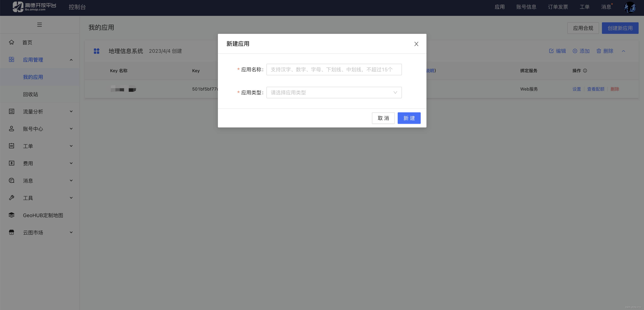
Task: Close the 新建应用 dialog with X
Action: tap(416, 44)
